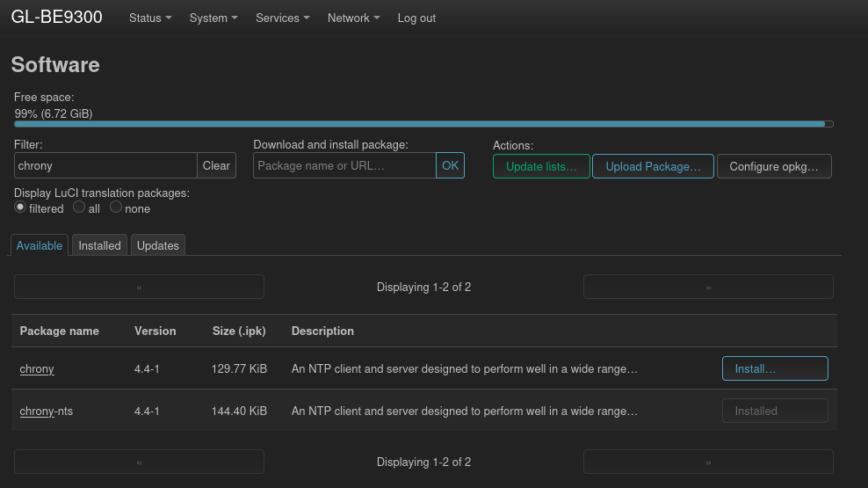Click the Upload Package button
Screen dimensions: 868x488
(653, 166)
